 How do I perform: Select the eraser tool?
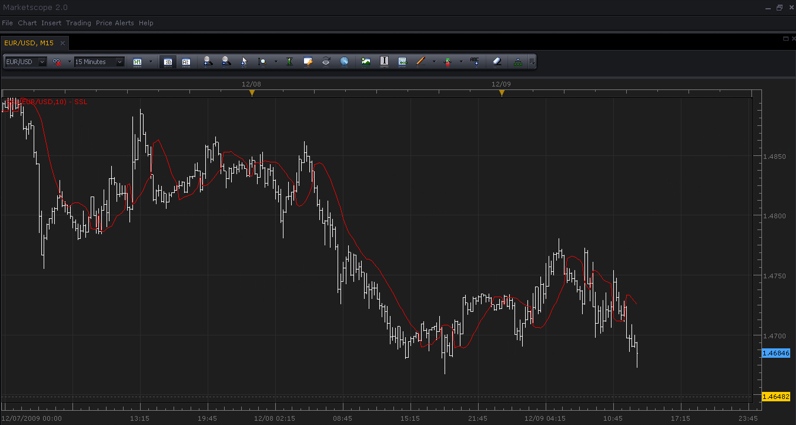click(x=497, y=61)
